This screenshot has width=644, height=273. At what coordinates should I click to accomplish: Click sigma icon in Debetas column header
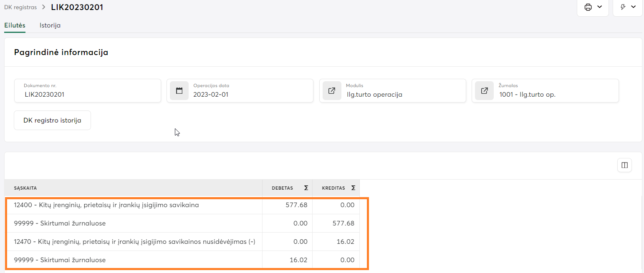[306, 188]
